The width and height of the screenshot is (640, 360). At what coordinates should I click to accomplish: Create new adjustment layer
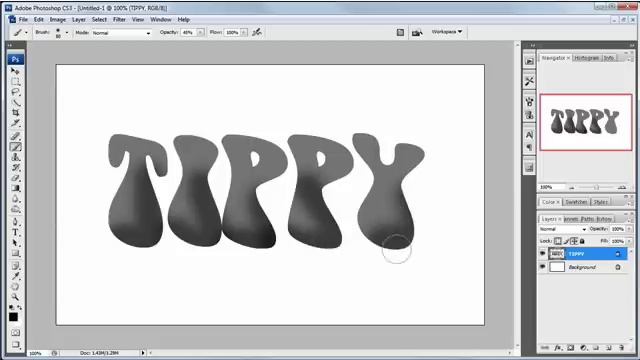coord(583,348)
